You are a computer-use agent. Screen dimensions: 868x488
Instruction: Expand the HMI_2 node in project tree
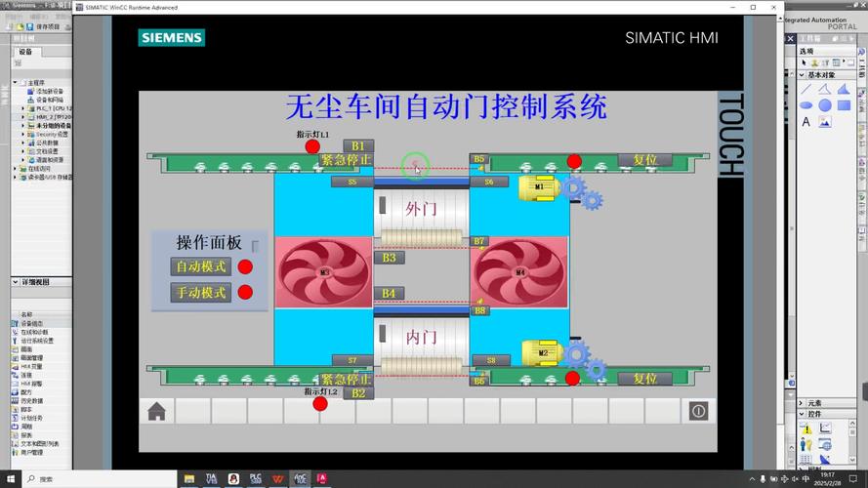23,117
